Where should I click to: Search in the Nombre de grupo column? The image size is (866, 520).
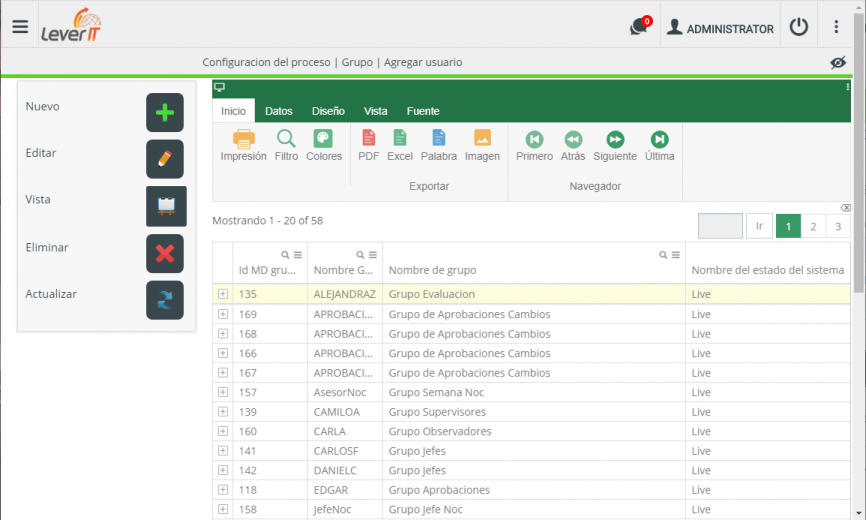click(663, 254)
